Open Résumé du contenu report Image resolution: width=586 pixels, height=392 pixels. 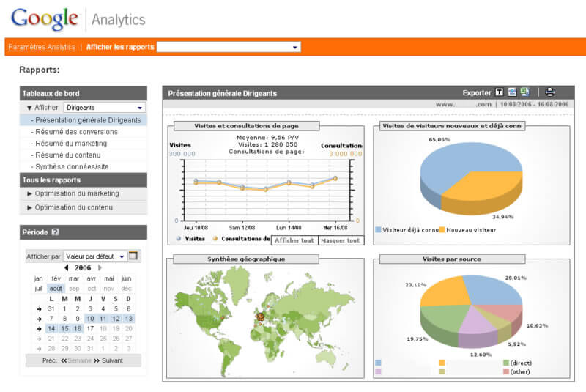67,155
